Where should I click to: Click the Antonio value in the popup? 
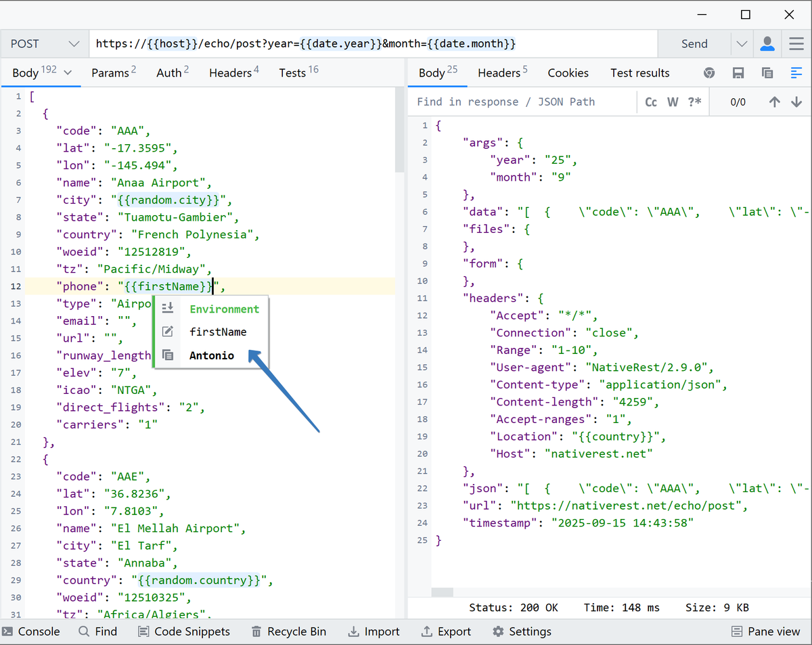click(x=212, y=355)
